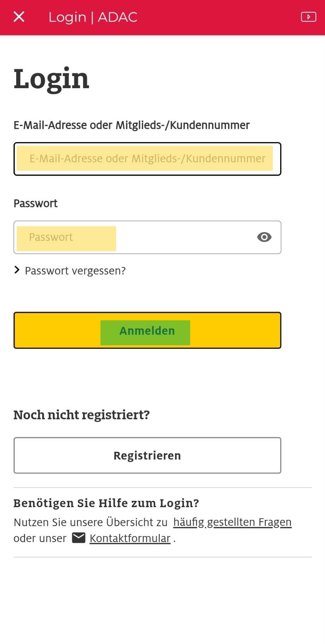Open the Passwort vergessen? link

pyautogui.click(x=75, y=271)
